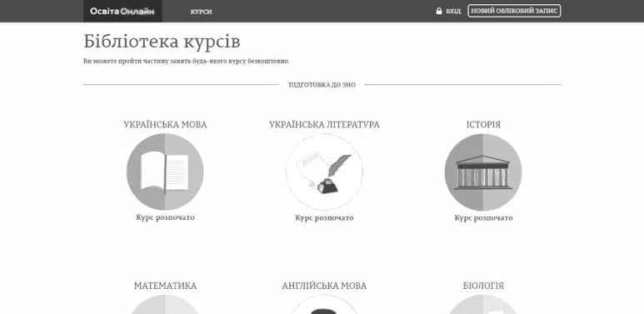
Task: Click the УКРАЇНСЬКА ЛІТЕРАТУРА course title
Action: [324, 125]
